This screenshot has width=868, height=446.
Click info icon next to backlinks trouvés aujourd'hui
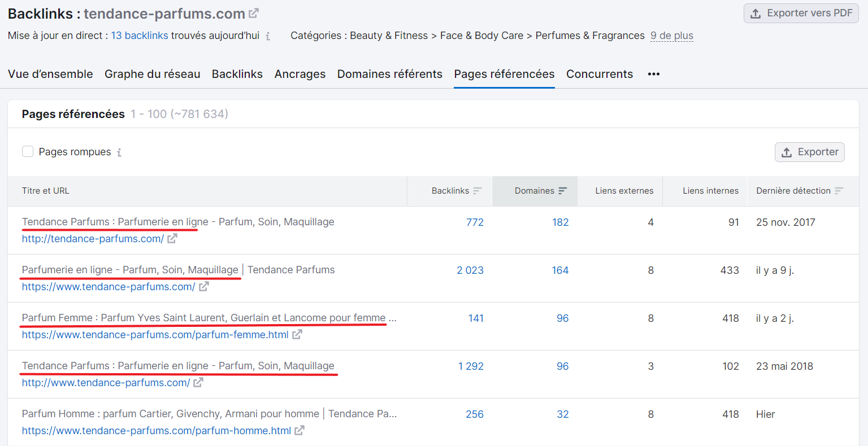tap(268, 36)
